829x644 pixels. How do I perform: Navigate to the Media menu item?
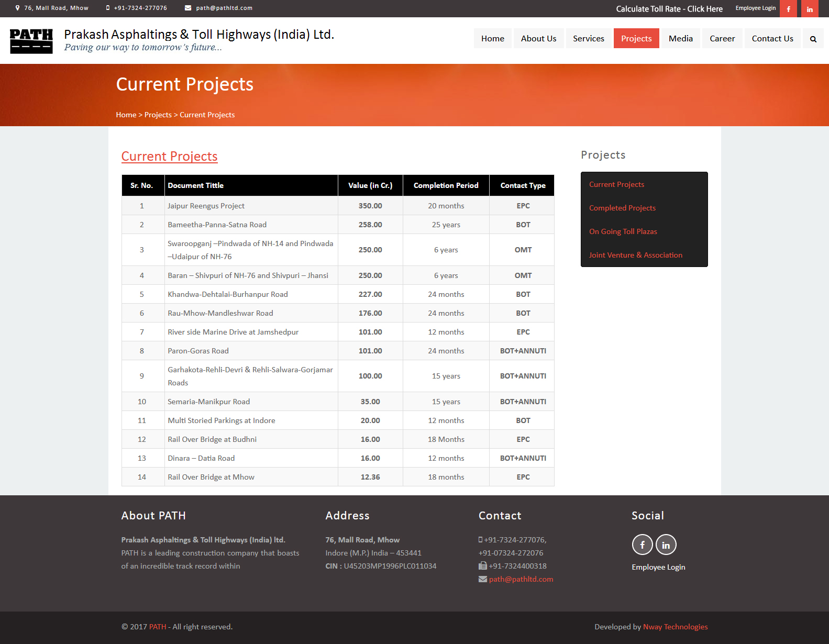(680, 38)
